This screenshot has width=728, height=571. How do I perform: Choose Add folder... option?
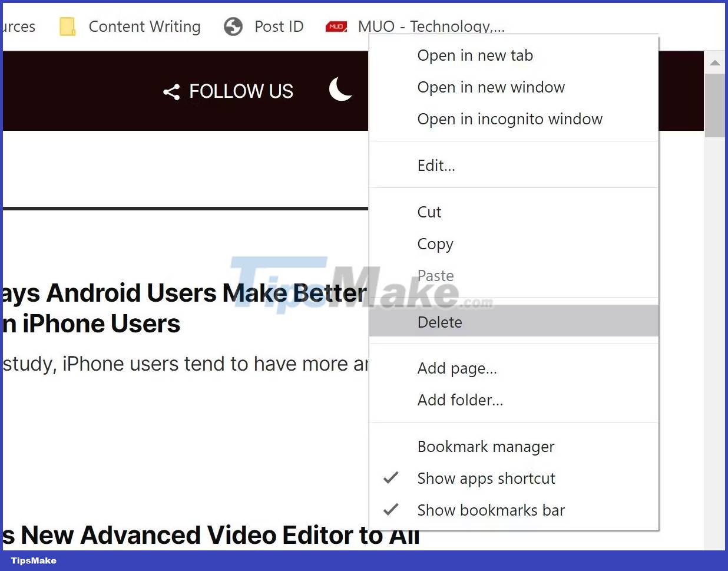[460, 400]
